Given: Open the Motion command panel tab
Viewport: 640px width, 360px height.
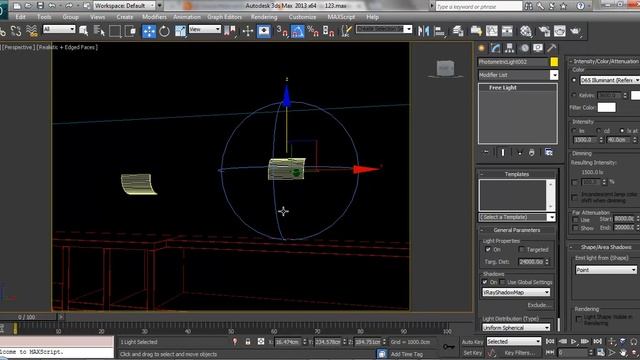Looking at the screenshot, I should click(524, 48).
